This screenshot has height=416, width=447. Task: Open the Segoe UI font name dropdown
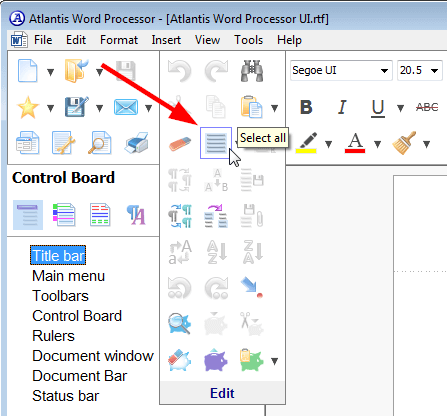pyautogui.click(x=384, y=71)
